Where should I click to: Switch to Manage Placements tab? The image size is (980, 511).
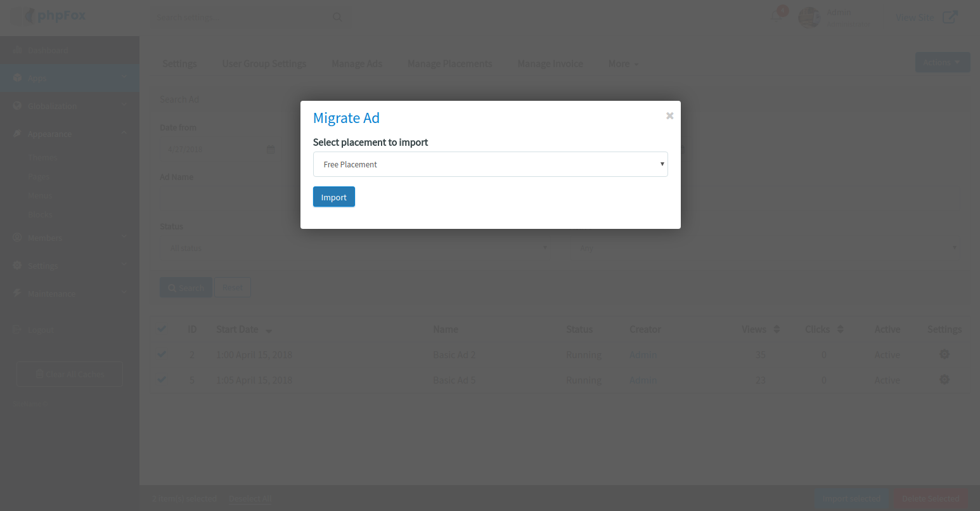pos(449,63)
